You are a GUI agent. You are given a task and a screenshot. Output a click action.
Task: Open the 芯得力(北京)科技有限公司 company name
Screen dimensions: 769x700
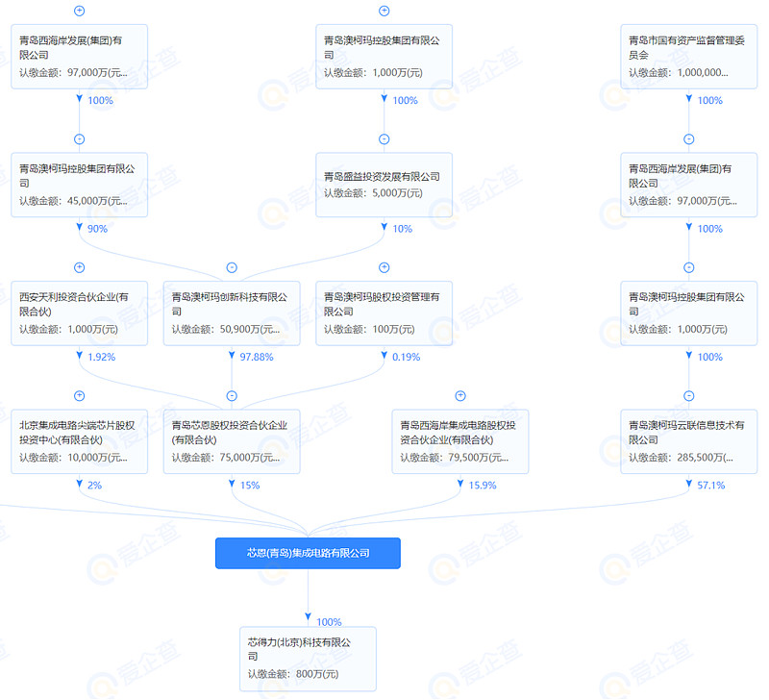tap(299, 649)
